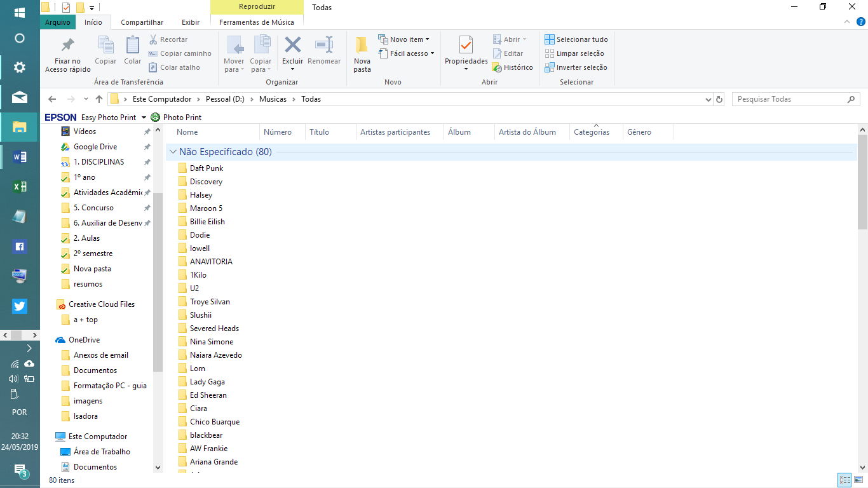
Task: Switch to Exibir tab
Action: pyautogui.click(x=191, y=22)
